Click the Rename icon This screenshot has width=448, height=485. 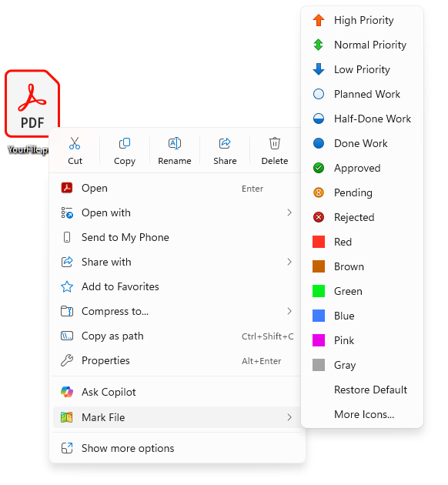[175, 143]
